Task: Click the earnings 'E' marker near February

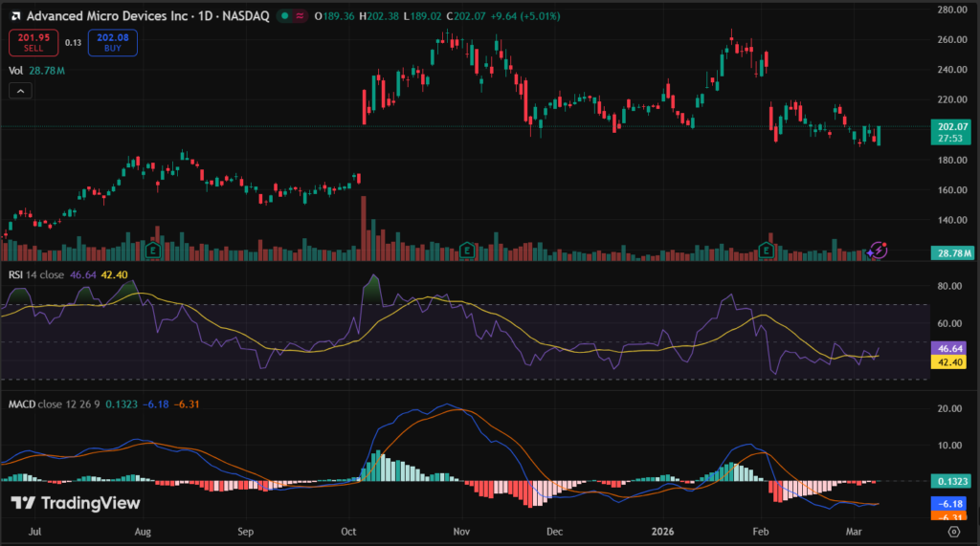Action: (766, 250)
